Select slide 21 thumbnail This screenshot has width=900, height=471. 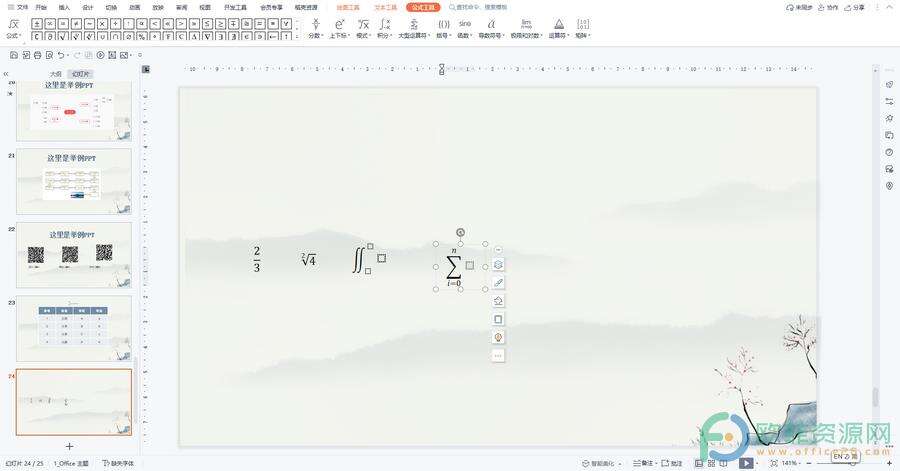click(x=73, y=181)
